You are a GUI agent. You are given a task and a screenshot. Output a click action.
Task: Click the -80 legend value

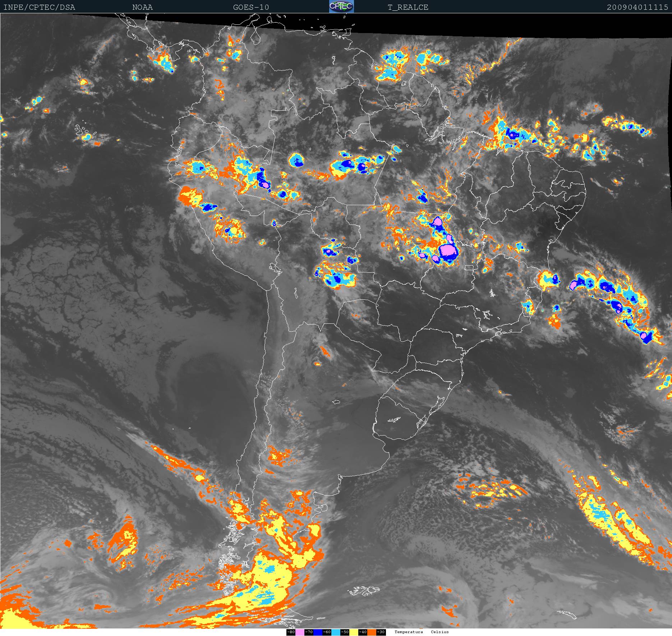[x=291, y=632]
